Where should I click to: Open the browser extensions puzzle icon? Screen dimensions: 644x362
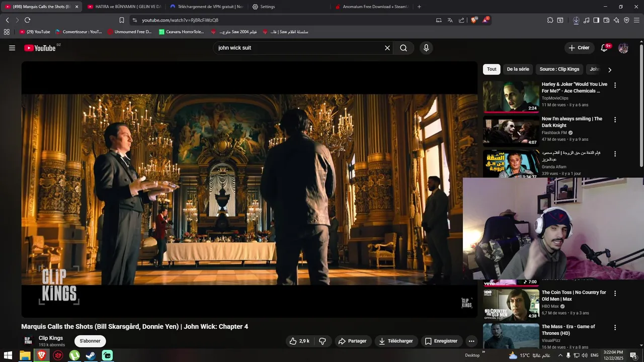[550, 20]
